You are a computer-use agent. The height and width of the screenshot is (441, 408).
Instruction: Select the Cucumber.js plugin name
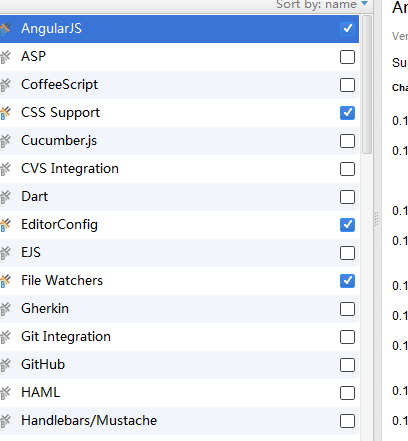click(x=59, y=141)
